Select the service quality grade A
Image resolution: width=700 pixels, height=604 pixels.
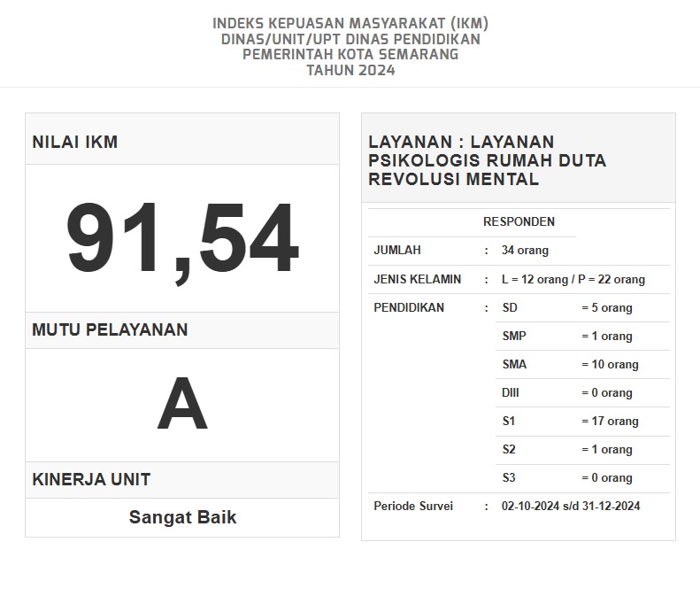(x=181, y=405)
